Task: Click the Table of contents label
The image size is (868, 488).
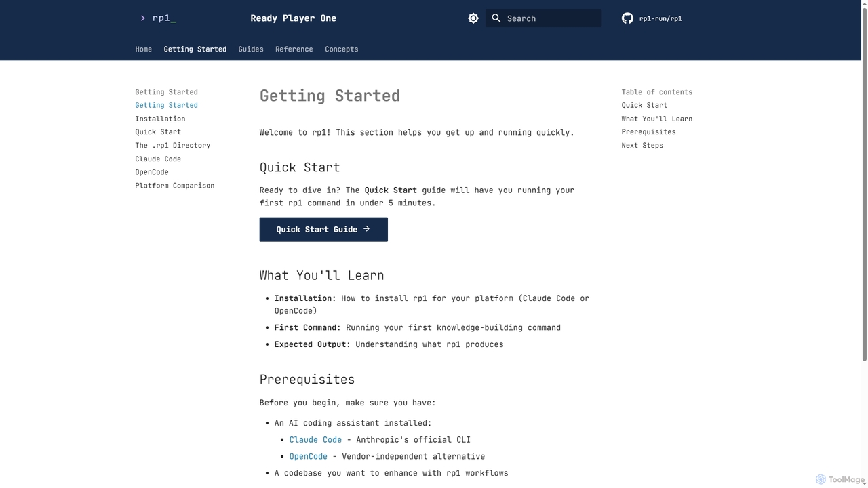Action: tap(657, 92)
